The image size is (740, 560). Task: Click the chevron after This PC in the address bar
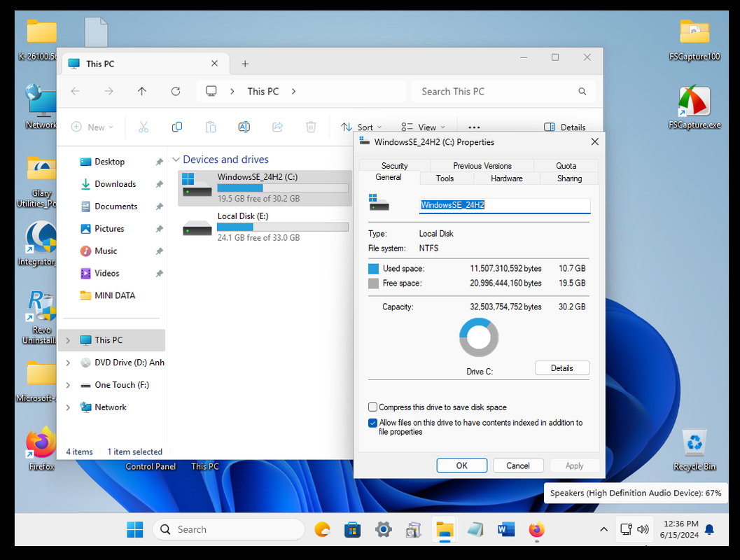pos(293,92)
